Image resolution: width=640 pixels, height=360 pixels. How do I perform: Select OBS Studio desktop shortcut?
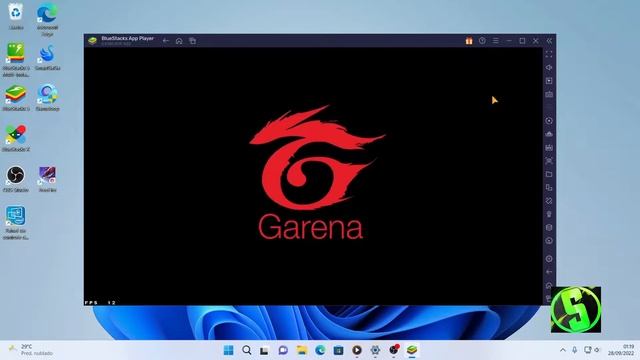[x=16, y=179]
